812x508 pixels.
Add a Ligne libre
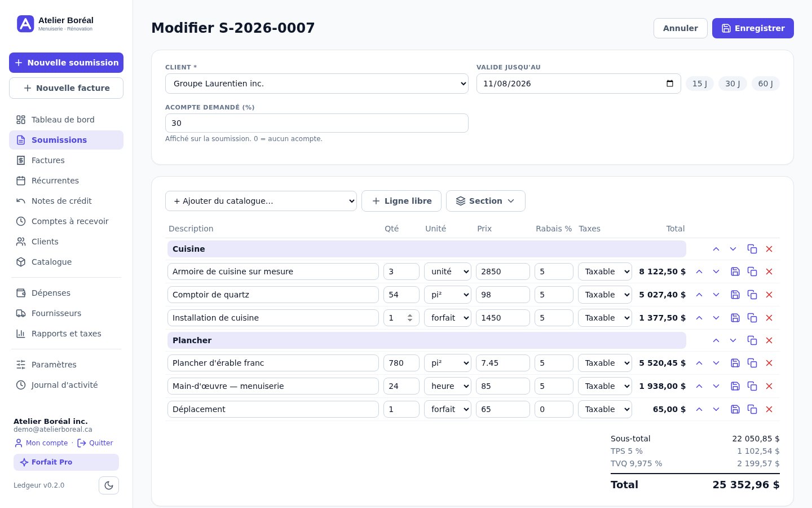401,201
